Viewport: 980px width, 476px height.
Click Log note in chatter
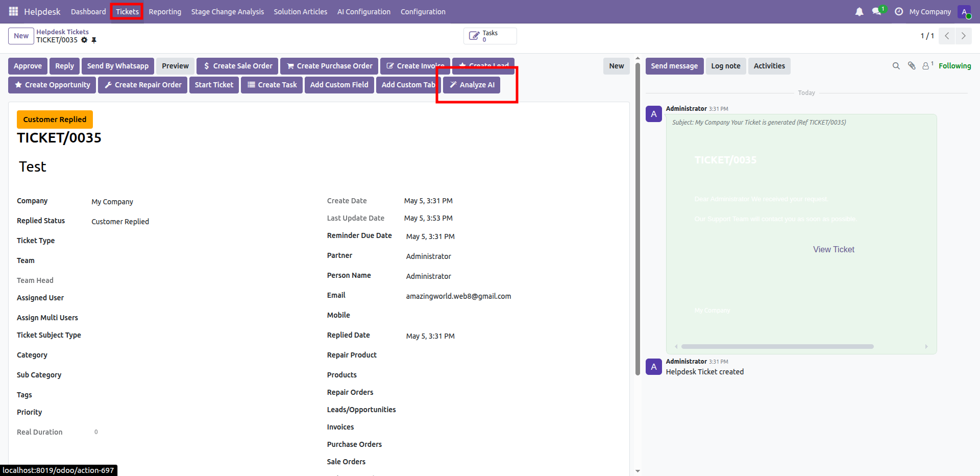[726, 66]
